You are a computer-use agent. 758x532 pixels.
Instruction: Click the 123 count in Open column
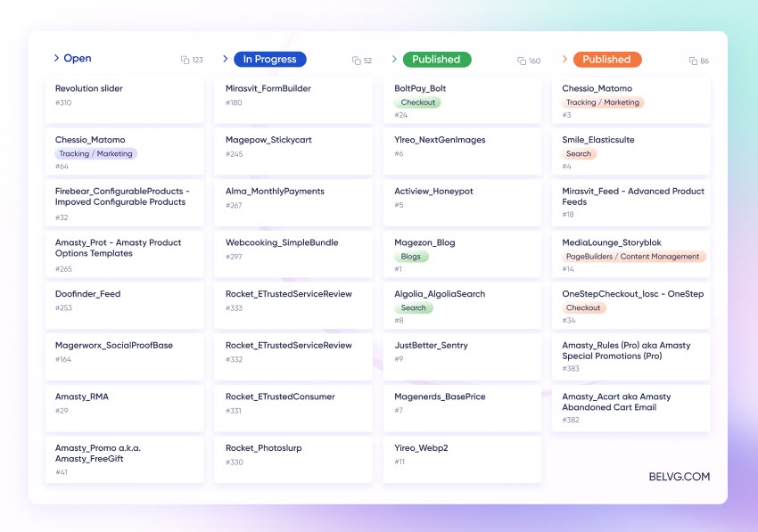tap(197, 60)
